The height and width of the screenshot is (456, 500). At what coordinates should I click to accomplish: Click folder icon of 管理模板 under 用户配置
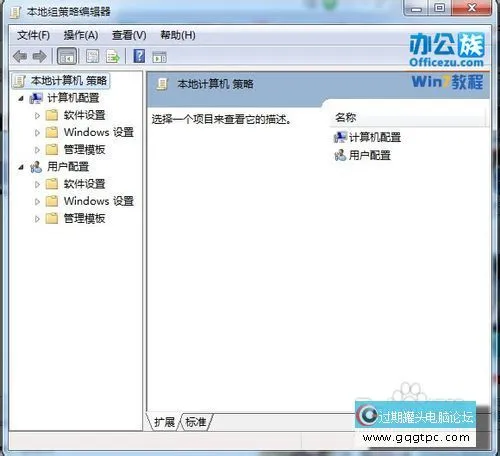pyautogui.click(x=52, y=219)
